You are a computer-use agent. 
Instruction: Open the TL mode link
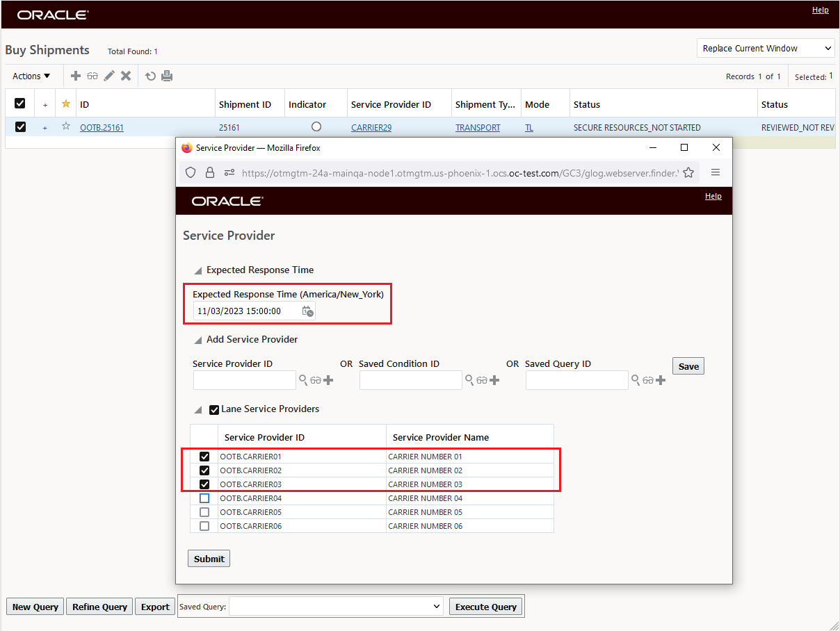coord(529,128)
